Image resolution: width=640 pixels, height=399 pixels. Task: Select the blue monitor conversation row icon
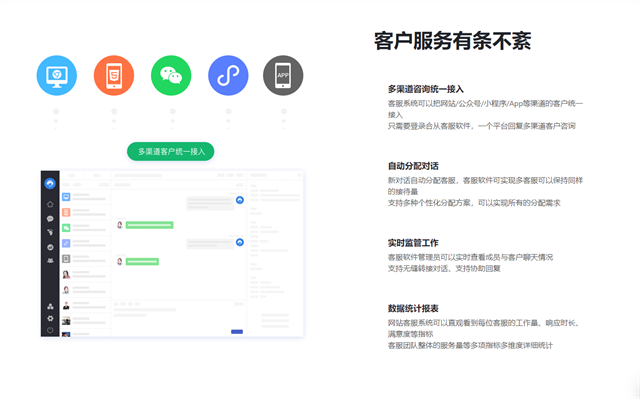coord(66,197)
